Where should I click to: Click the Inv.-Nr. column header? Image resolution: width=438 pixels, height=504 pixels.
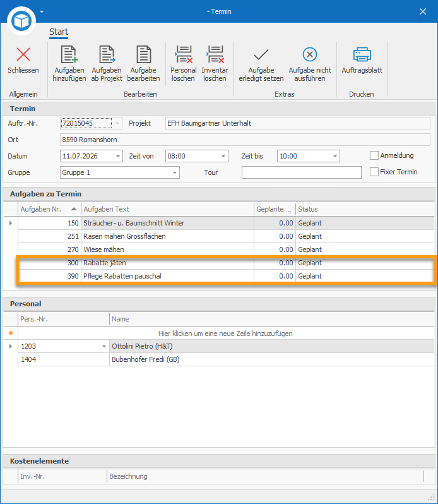coord(62,476)
